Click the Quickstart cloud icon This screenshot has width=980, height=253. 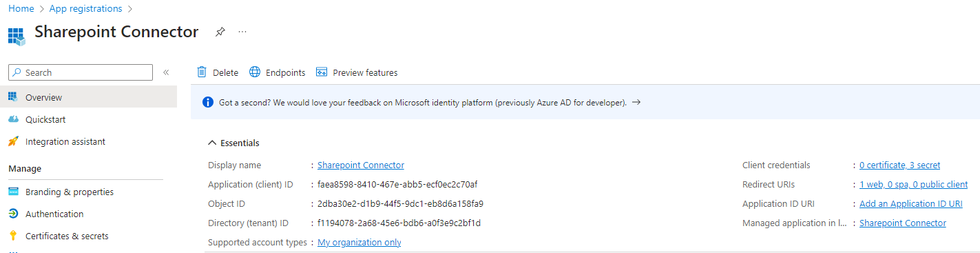tap(13, 119)
